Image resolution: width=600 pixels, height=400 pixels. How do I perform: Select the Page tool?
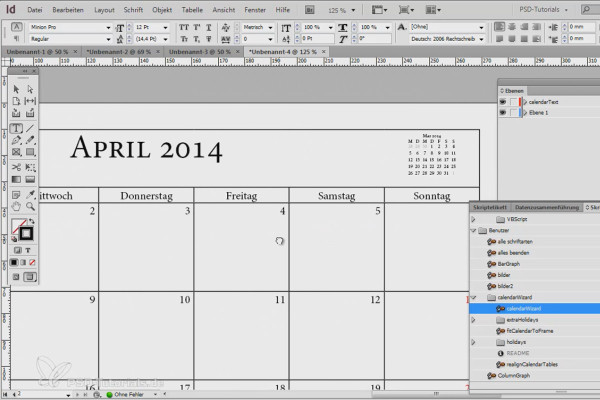coord(16,101)
